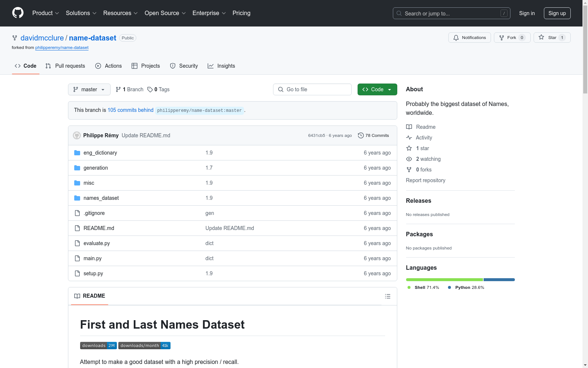The width and height of the screenshot is (588, 368).
Task: Click the page vertical scrollbar thumb
Action: click(585, 50)
